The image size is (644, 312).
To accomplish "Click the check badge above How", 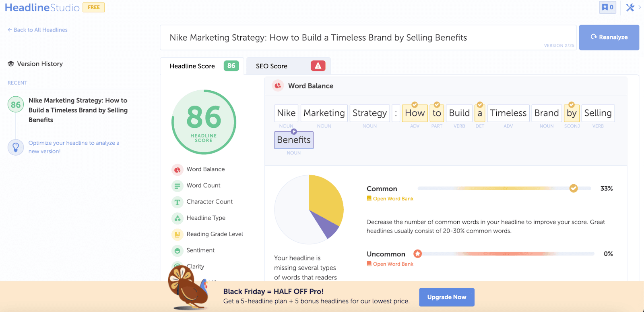I will point(415,105).
